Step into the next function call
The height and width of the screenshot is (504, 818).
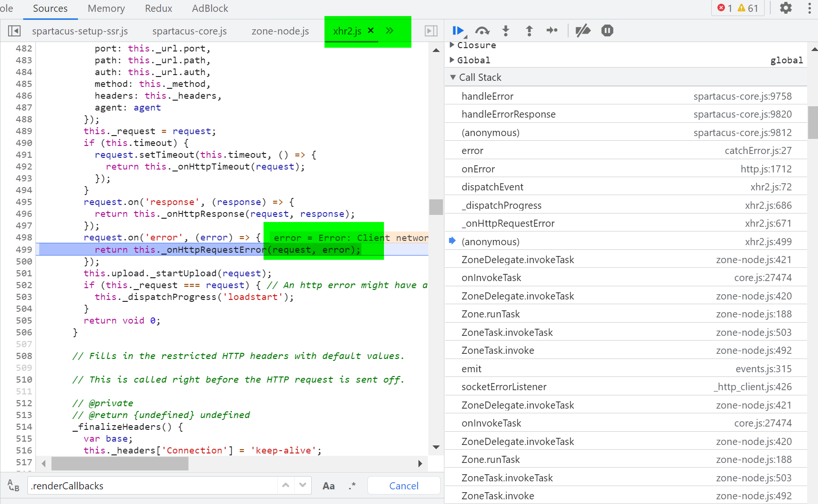click(x=506, y=31)
